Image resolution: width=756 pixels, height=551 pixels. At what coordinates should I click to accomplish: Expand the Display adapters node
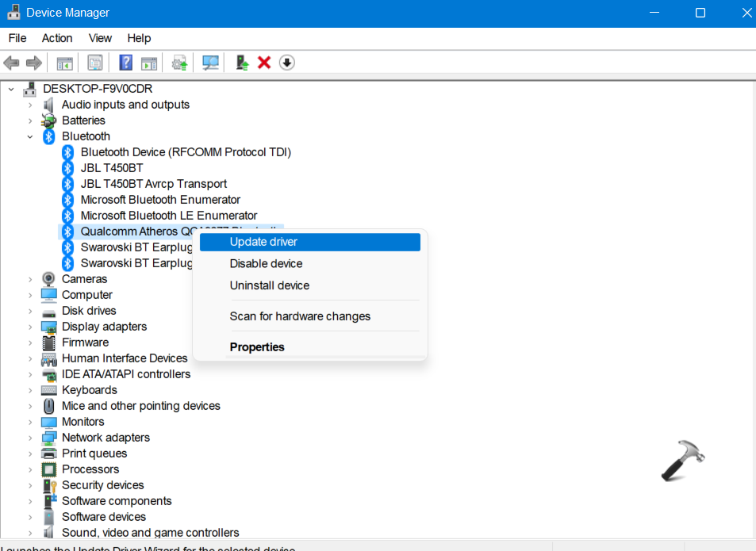point(30,327)
